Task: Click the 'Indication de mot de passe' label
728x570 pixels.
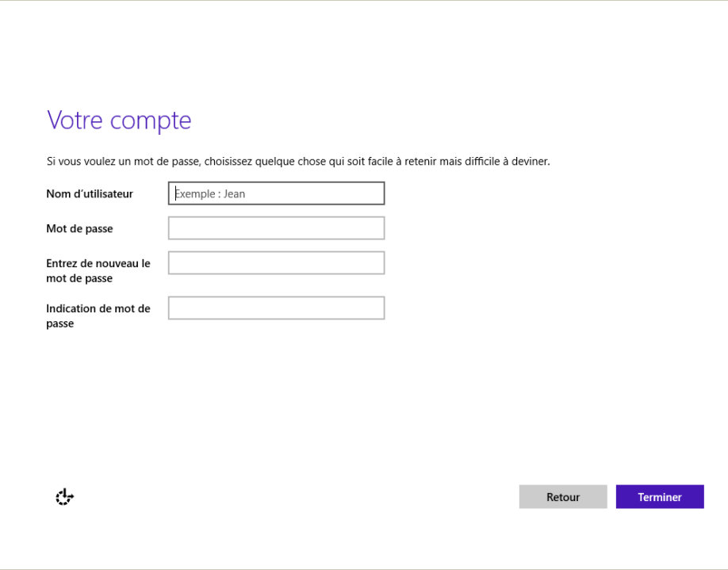Action: pos(98,316)
